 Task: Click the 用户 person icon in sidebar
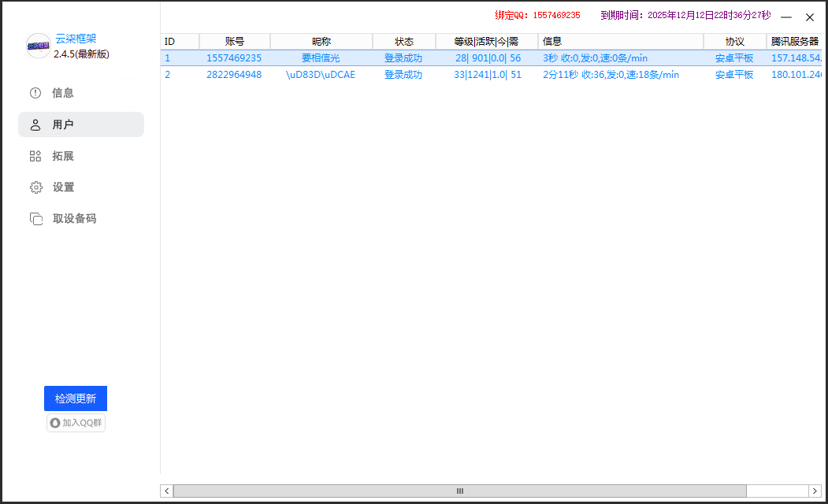coord(35,124)
